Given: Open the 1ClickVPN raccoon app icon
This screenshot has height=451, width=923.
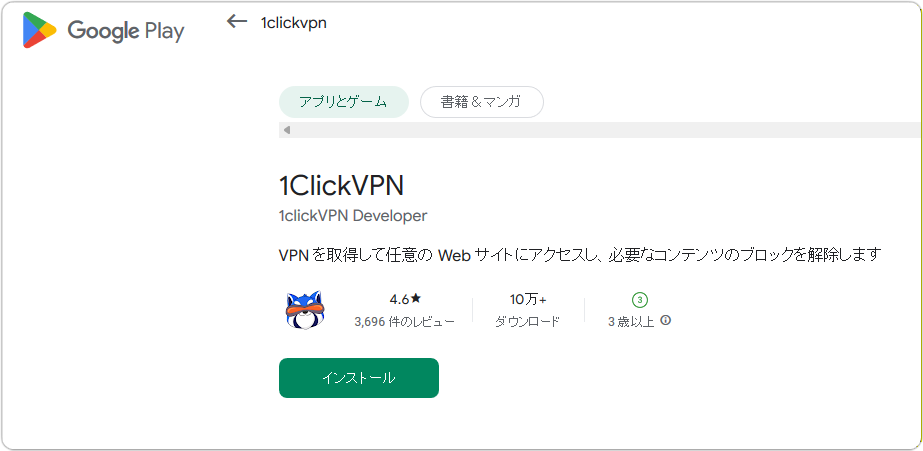Looking at the screenshot, I should coord(306,310).
